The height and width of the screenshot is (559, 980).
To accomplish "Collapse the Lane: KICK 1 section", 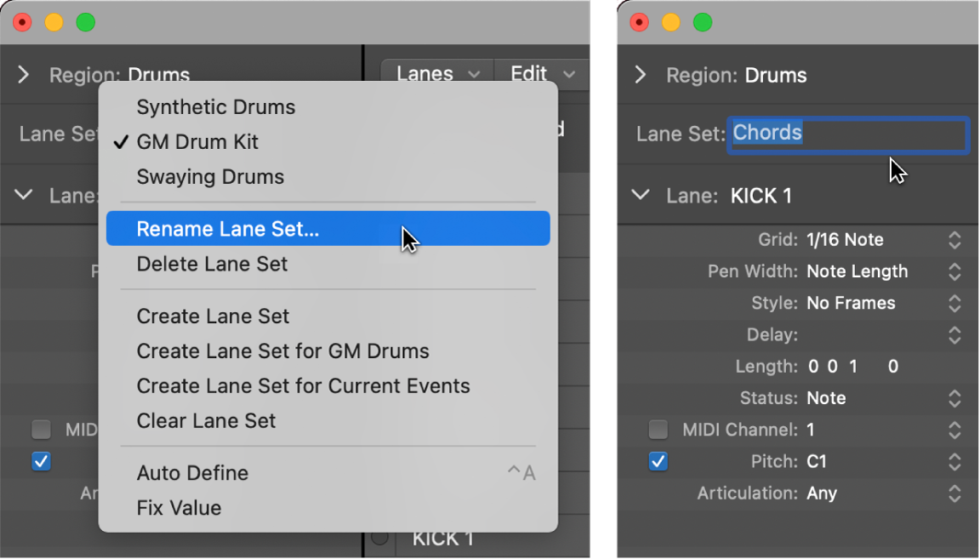I will [641, 195].
